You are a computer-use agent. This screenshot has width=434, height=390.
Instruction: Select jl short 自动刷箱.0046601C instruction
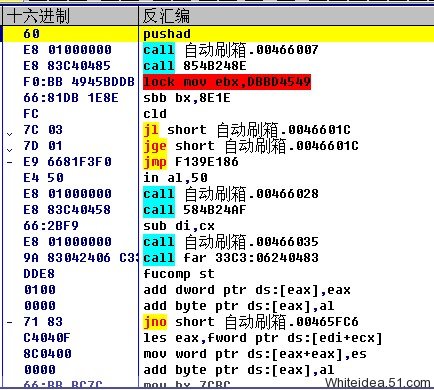[247, 130]
